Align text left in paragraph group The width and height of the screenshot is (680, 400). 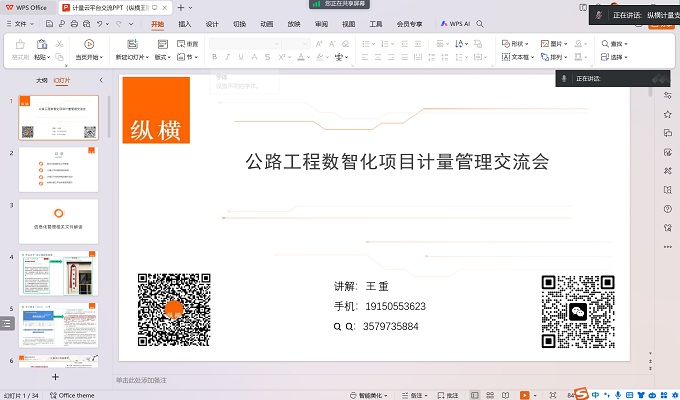click(365, 57)
